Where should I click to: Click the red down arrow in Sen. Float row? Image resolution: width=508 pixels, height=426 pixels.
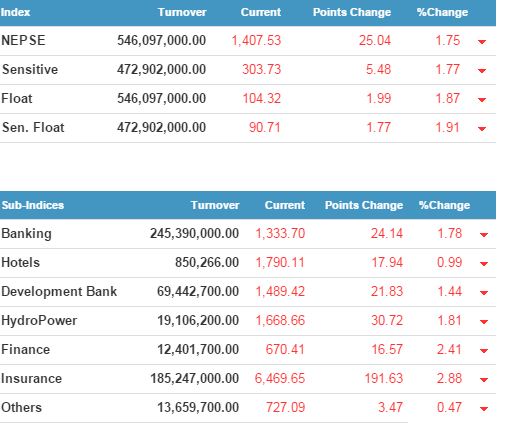click(482, 129)
